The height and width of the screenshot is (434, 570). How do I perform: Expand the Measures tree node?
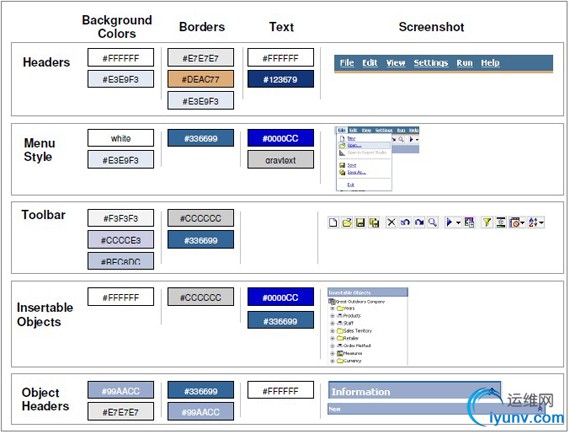click(x=332, y=353)
